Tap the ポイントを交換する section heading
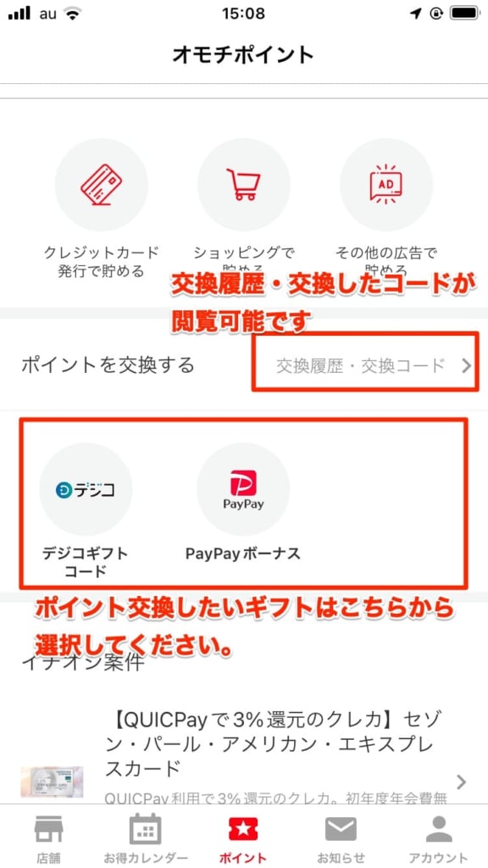488x868 pixels. [x=108, y=365]
